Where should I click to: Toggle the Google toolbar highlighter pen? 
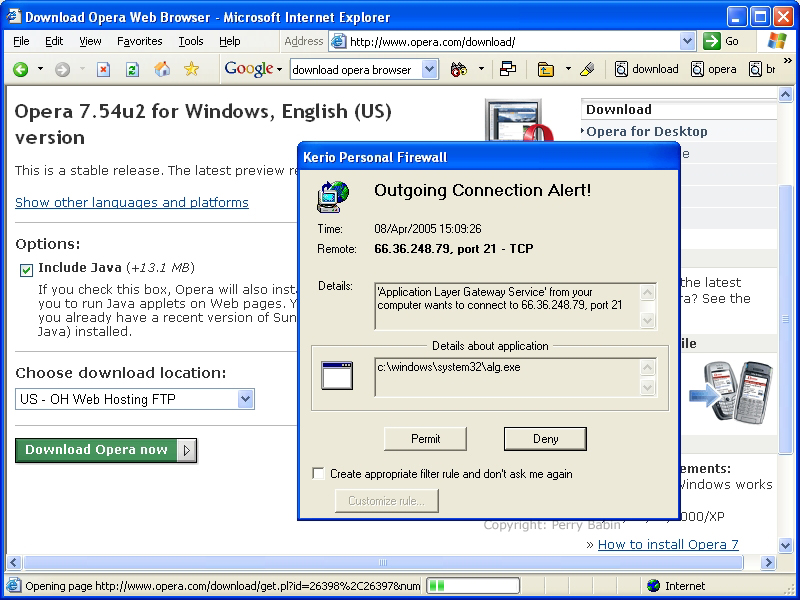tap(587, 69)
